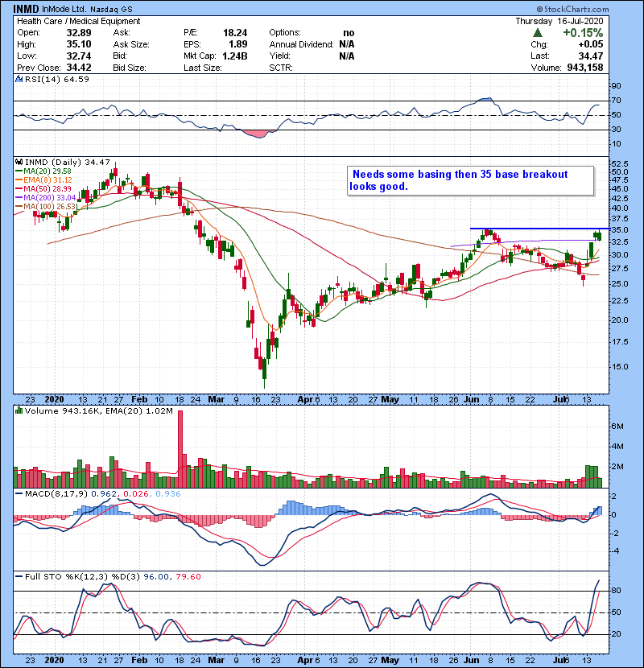Click the Thursday 16-Jul-2020 date
644x668 pixels.
(559, 21)
